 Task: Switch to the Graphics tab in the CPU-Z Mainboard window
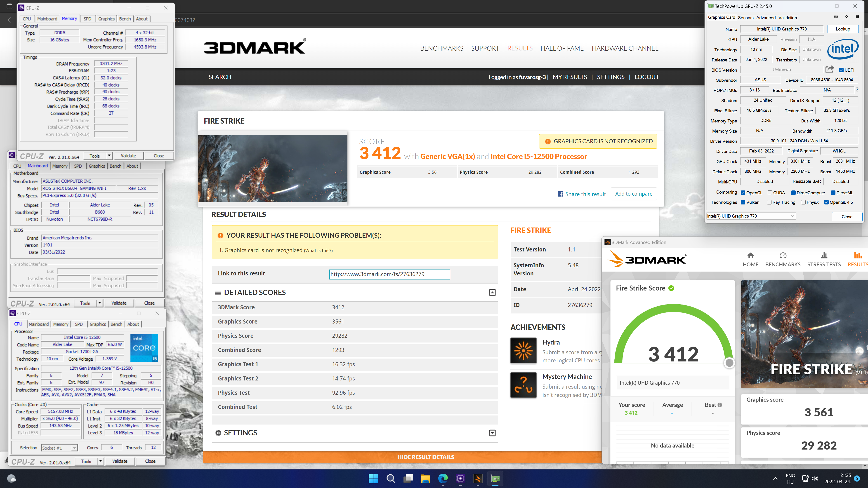97,166
